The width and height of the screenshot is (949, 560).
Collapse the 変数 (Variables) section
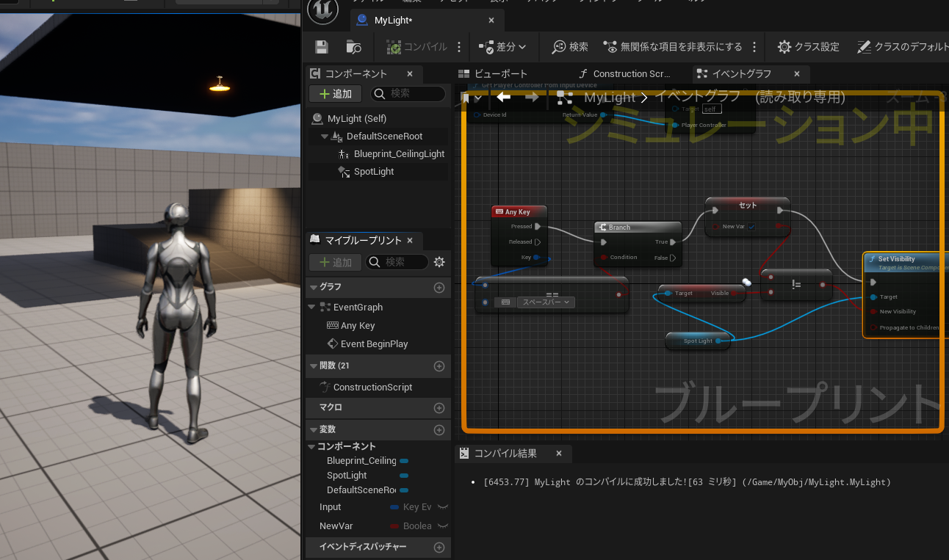point(314,429)
